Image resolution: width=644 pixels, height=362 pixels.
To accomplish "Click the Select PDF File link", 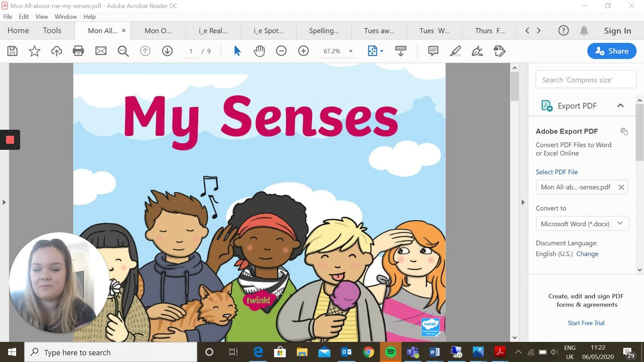I will [x=556, y=172].
